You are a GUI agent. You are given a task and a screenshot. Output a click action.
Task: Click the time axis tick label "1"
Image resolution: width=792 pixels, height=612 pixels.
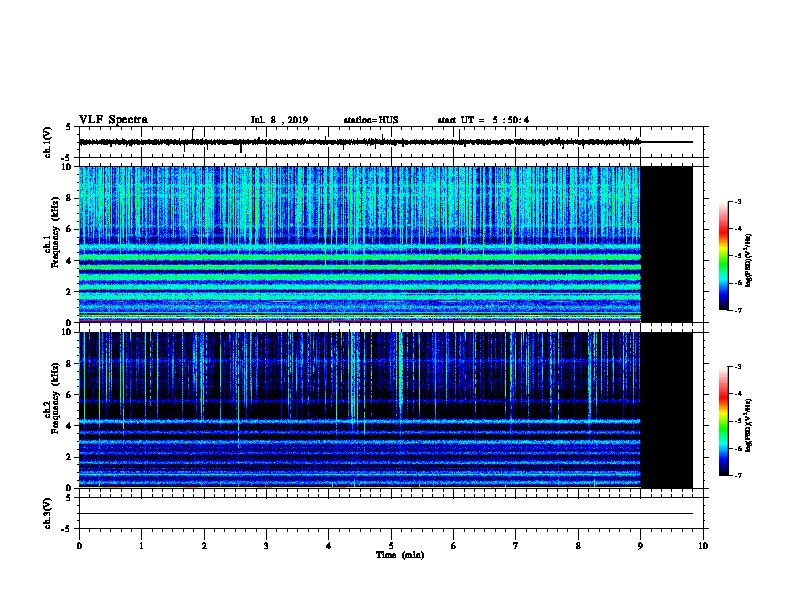(141, 545)
